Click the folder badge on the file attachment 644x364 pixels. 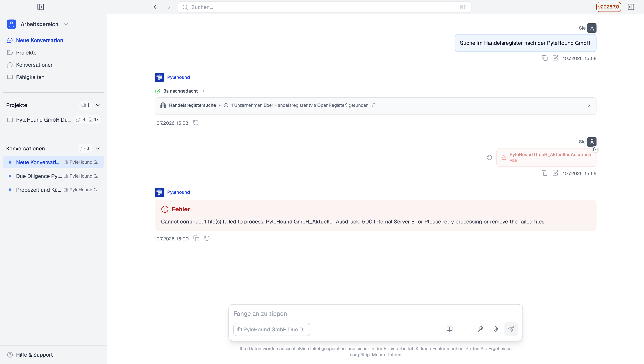[x=595, y=149]
